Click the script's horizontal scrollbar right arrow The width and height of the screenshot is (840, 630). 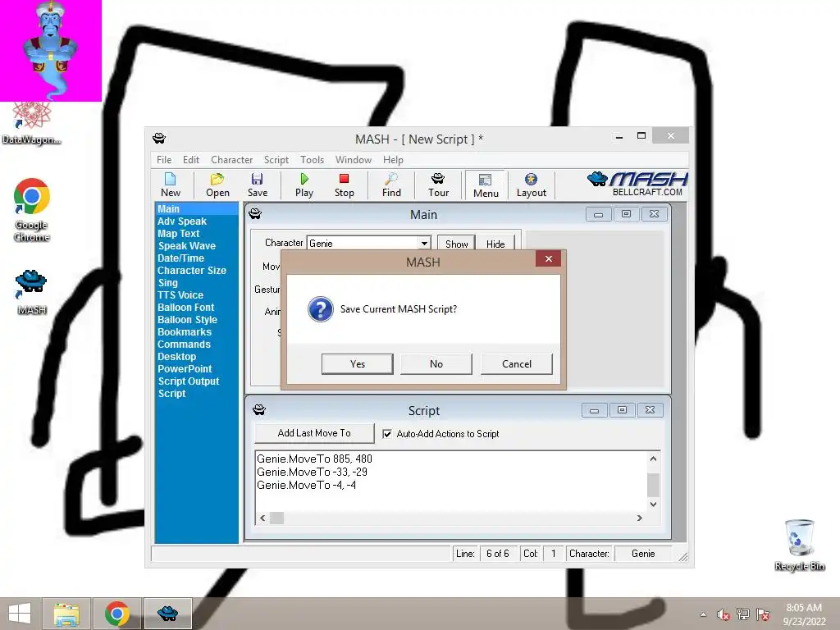(640, 518)
